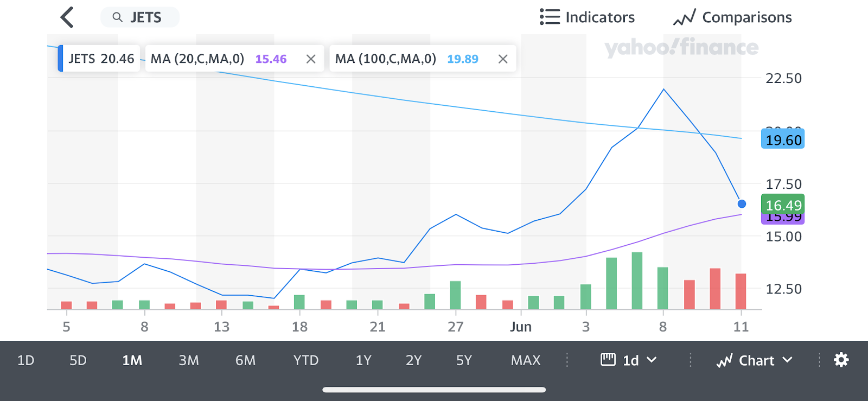Tap the Jun date axis label
Screen dimensions: 868x401
521,327
